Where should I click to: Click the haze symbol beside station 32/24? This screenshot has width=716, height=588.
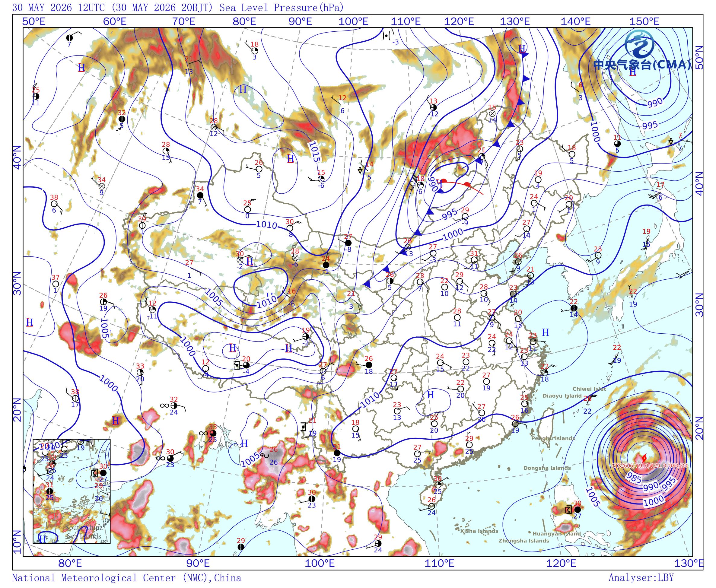[x=164, y=405]
